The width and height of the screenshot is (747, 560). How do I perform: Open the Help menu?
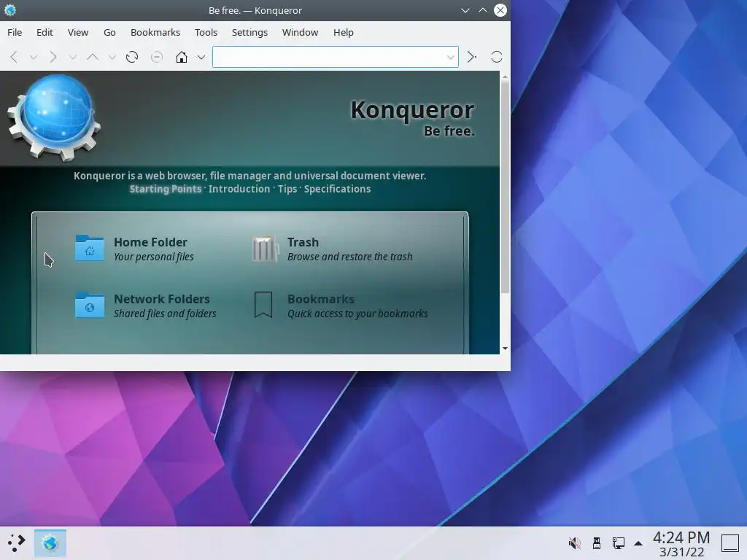click(343, 32)
